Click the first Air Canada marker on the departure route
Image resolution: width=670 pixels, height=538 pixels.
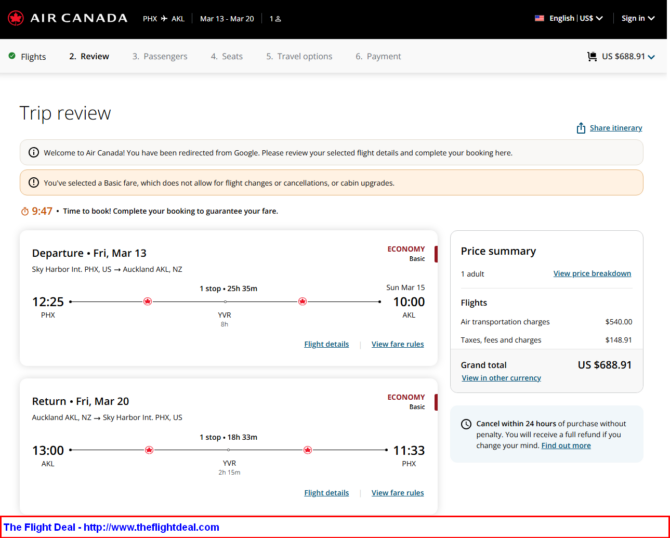(x=147, y=301)
